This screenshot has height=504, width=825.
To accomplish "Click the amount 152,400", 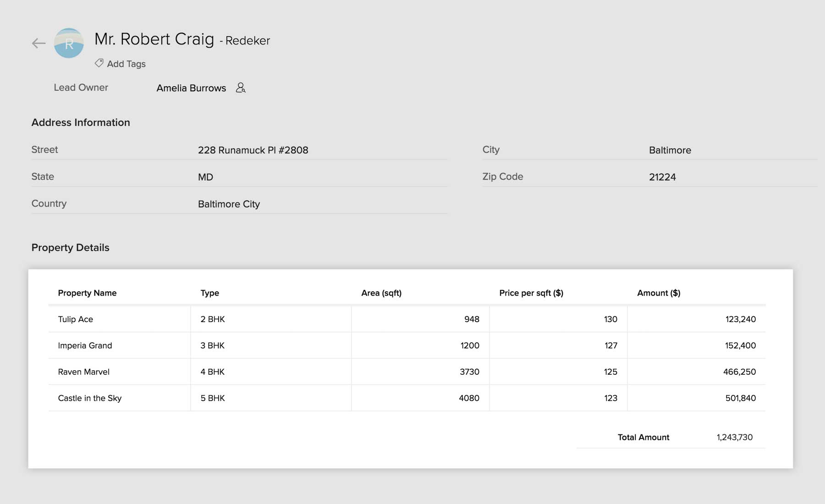I will (740, 345).
